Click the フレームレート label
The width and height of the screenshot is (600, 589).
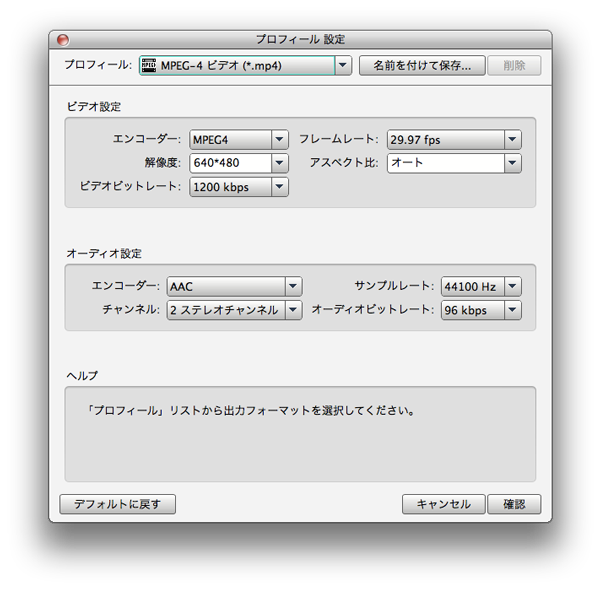339,139
